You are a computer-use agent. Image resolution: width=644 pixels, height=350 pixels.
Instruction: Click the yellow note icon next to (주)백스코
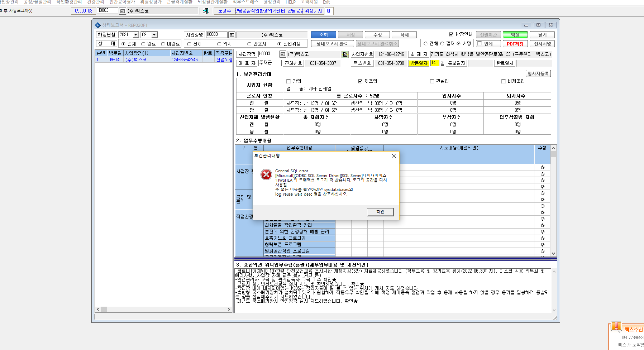345,54
